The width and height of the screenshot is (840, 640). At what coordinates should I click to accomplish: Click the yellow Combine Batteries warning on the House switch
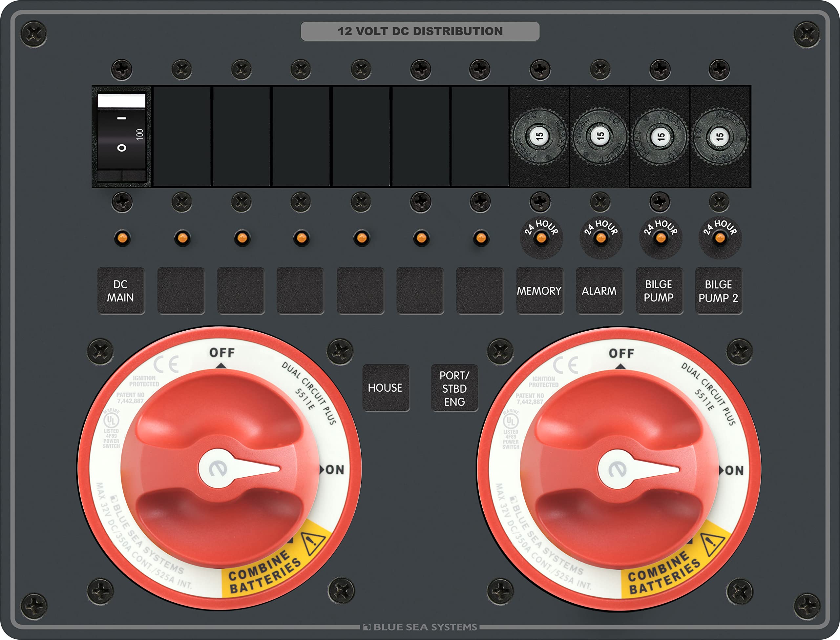pos(265,572)
